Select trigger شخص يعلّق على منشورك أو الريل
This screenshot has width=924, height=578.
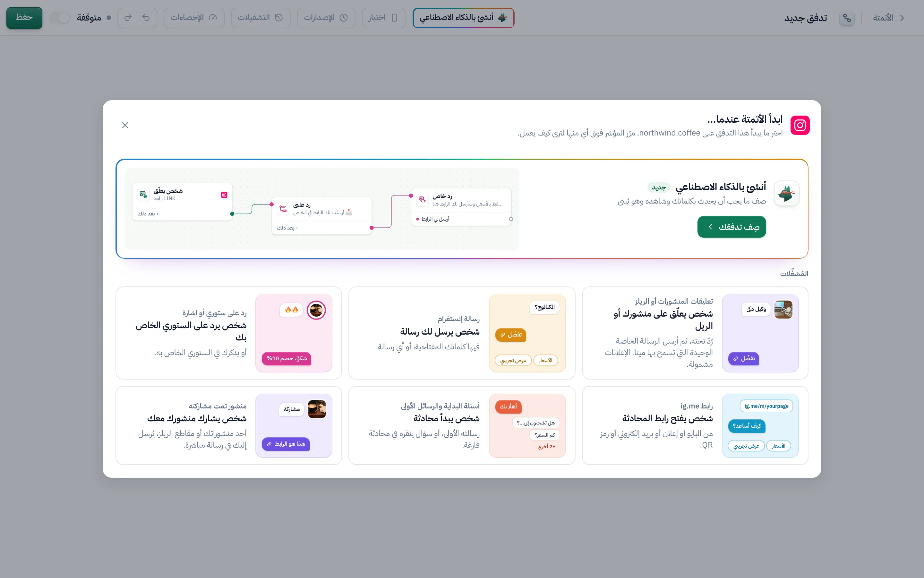pos(695,333)
